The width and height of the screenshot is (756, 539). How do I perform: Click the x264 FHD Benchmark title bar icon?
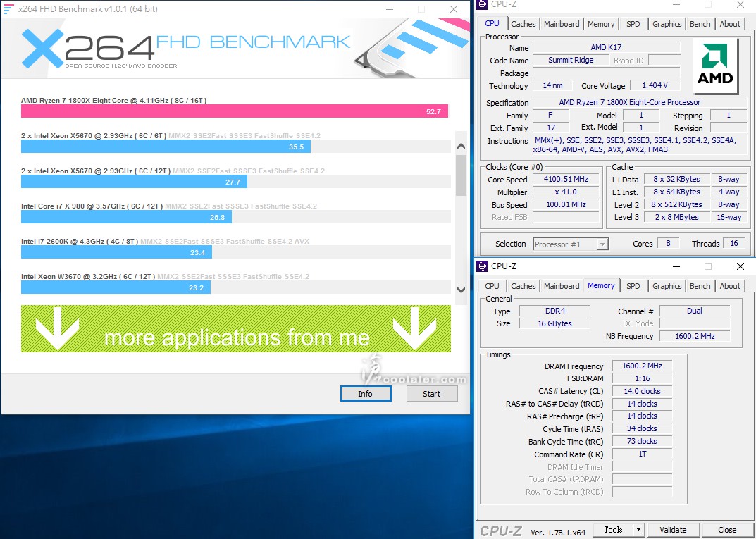(x=8, y=8)
